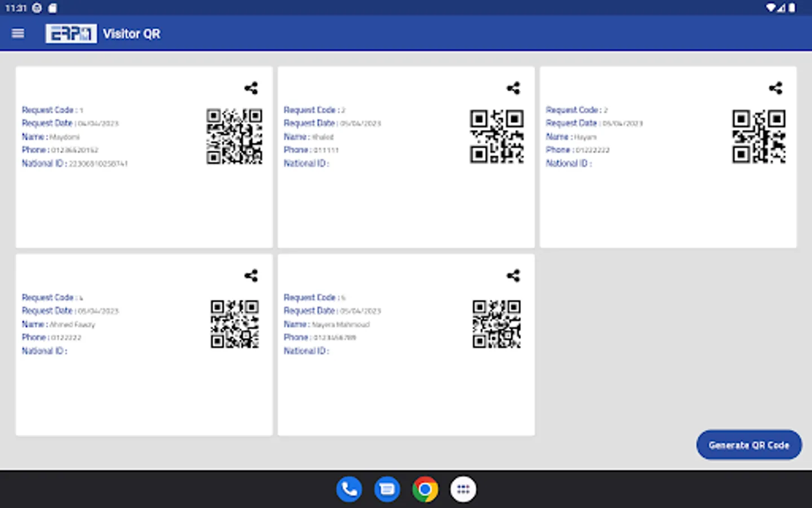Viewport: 812px width, 508px height.
Task: Tap the battery icon in the status bar
Action: (x=792, y=8)
